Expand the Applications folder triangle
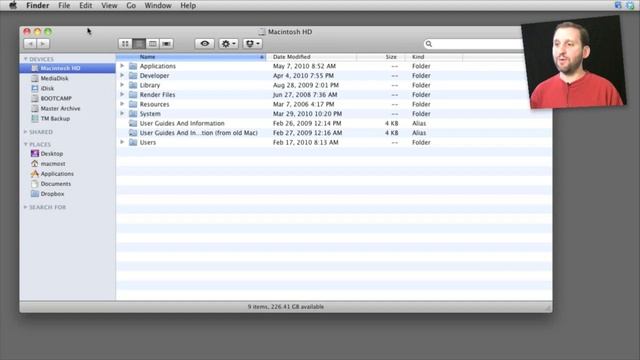This screenshot has height=360, width=640. click(122, 66)
